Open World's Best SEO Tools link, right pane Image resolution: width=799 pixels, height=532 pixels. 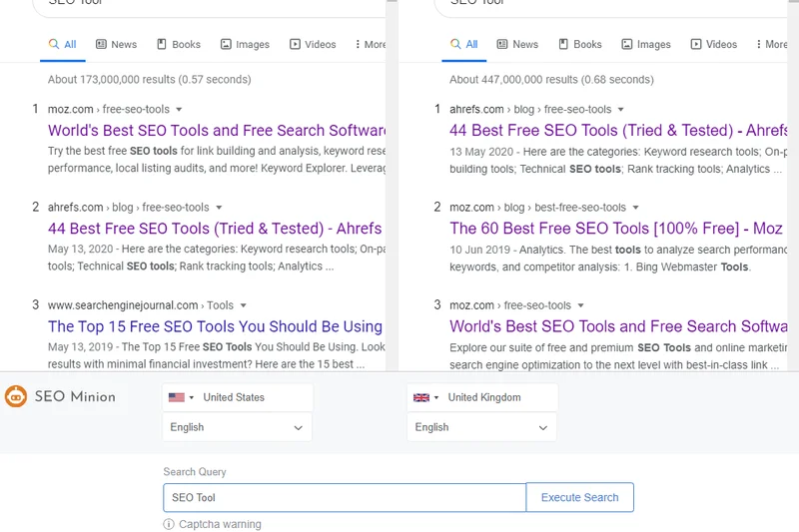click(x=618, y=326)
